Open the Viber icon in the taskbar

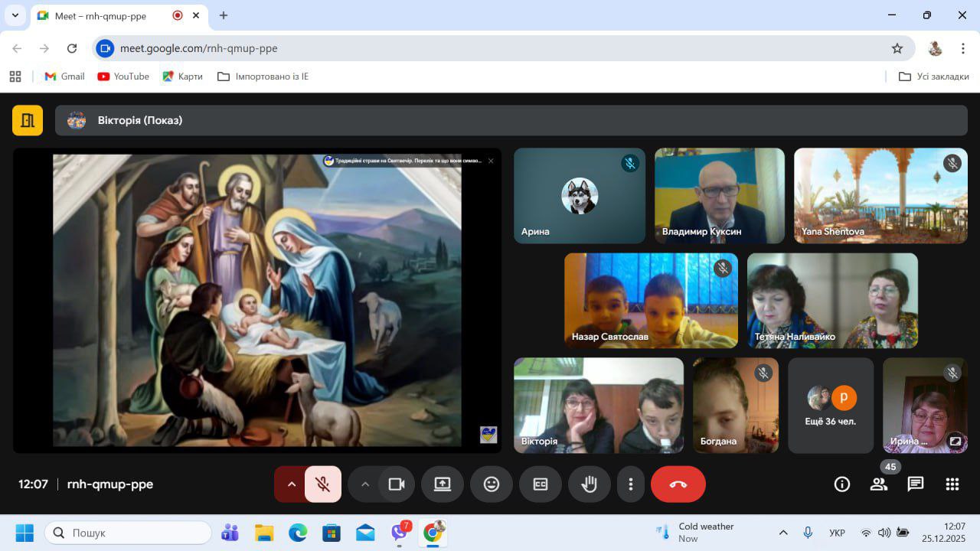coord(399,533)
